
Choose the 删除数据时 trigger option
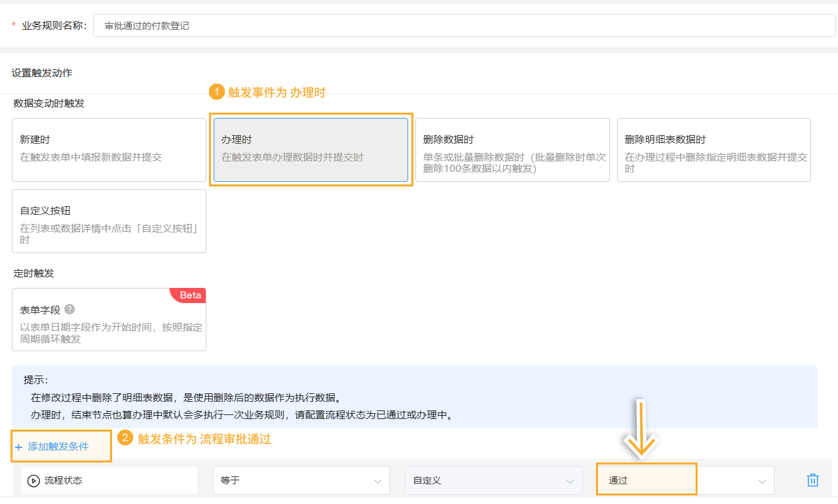pos(512,150)
